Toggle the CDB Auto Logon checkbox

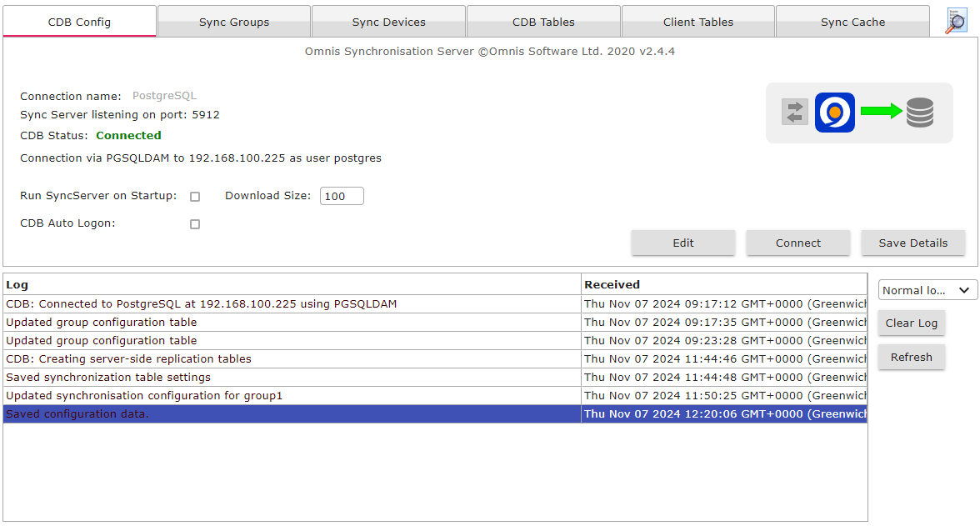click(x=195, y=224)
